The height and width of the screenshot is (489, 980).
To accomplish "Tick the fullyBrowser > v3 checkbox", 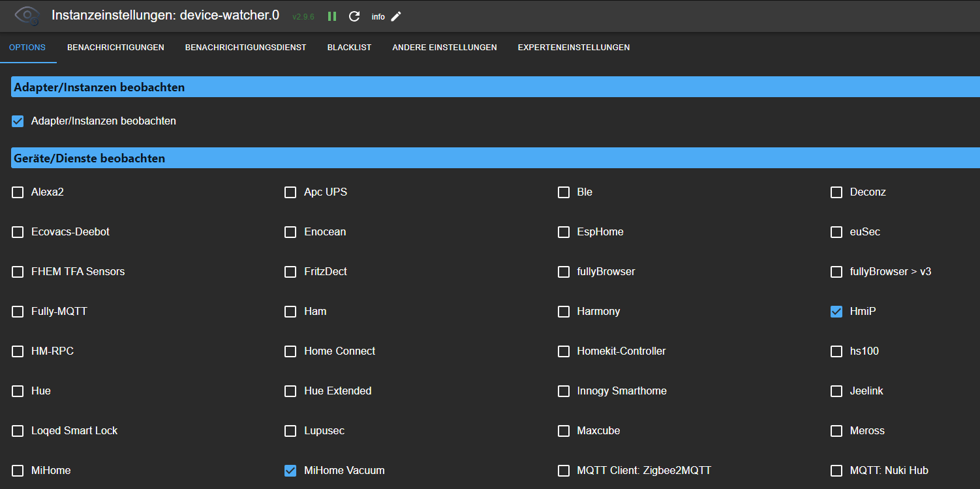I will (x=836, y=272).
